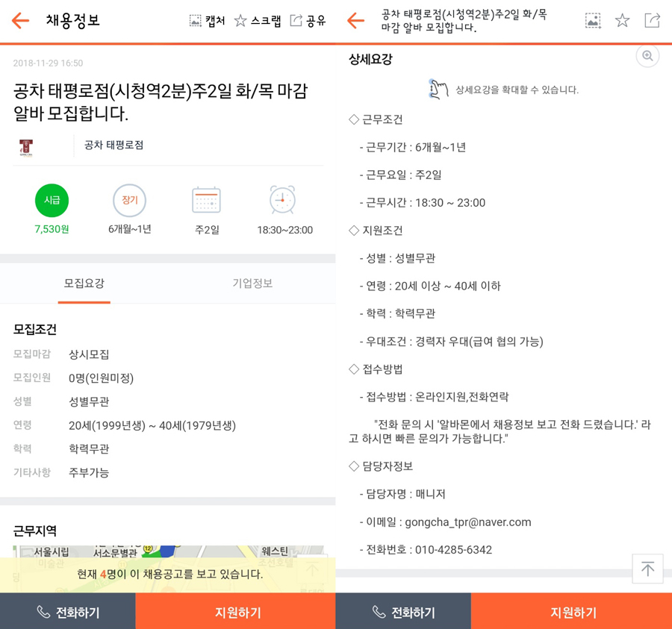Switch to the 기업정보 tab
Image resolution: width=672 pixels, height=629 pixels.
click(252, 284)
